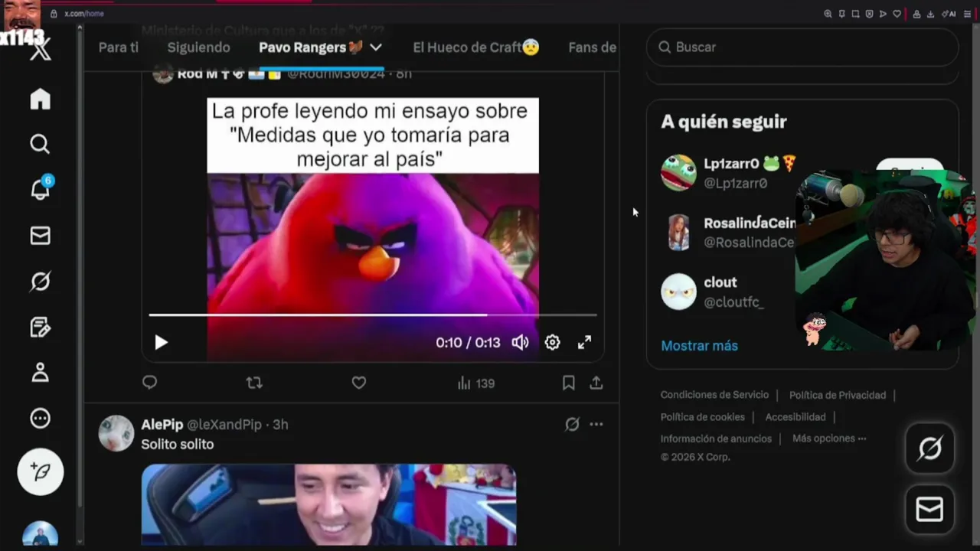Select the Pavo Rangers tab label
Image resolution: width=980 pixels, height=551 pixels.
click(x=311, y=47)
